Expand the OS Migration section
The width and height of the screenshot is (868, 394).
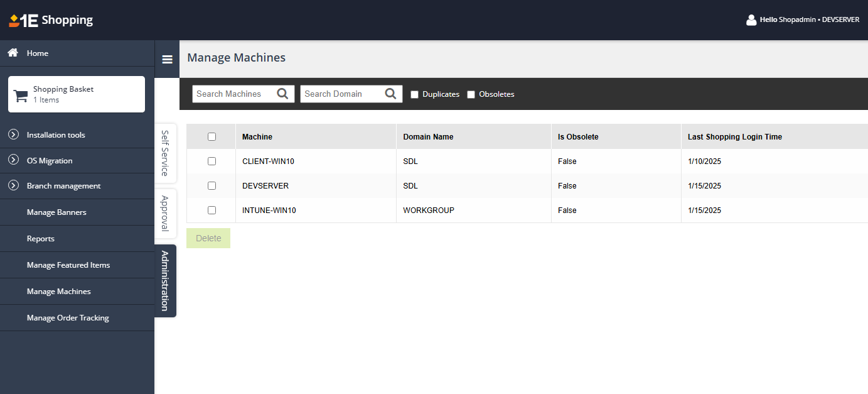pyautogui.click(x=13, y=160)
